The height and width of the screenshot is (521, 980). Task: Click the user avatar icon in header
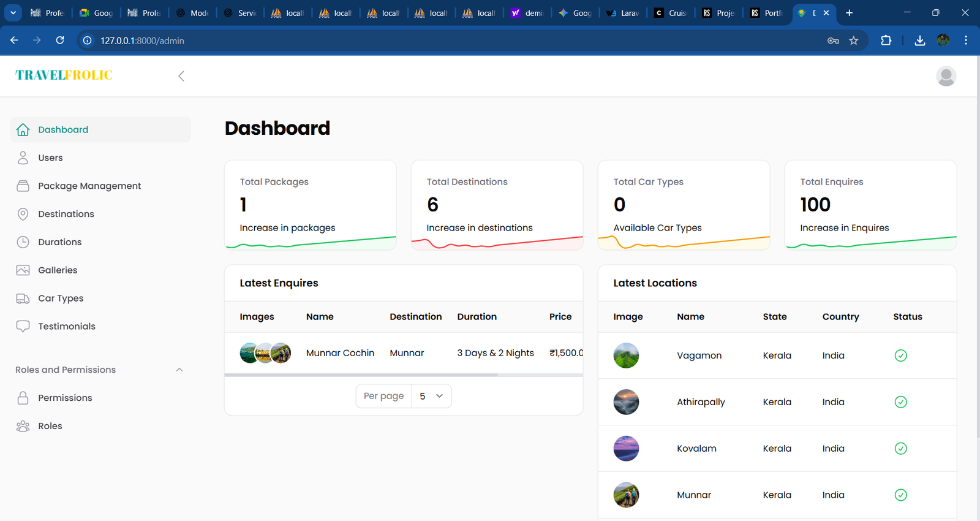tap(946, 76)
